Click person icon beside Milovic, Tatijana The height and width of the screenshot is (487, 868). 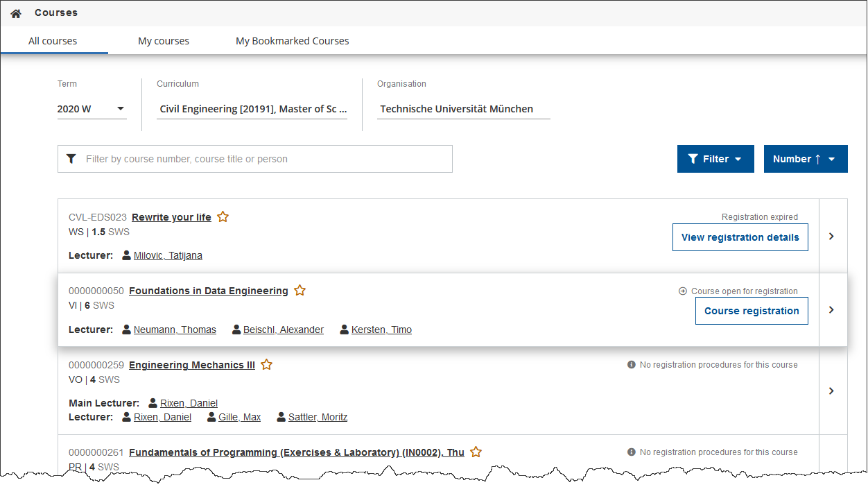click(x=126, y=255)
